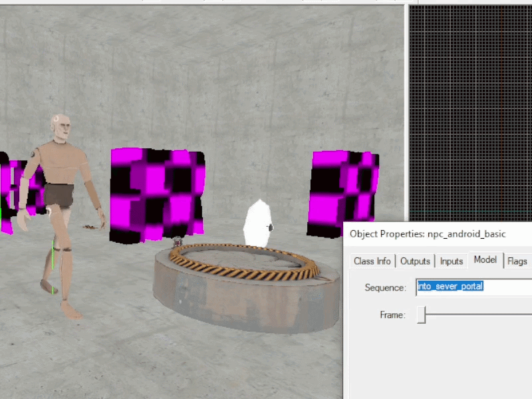Select the circular striped platform prop
This screenshot has height=399, width=532.
(x=246, y=287)
